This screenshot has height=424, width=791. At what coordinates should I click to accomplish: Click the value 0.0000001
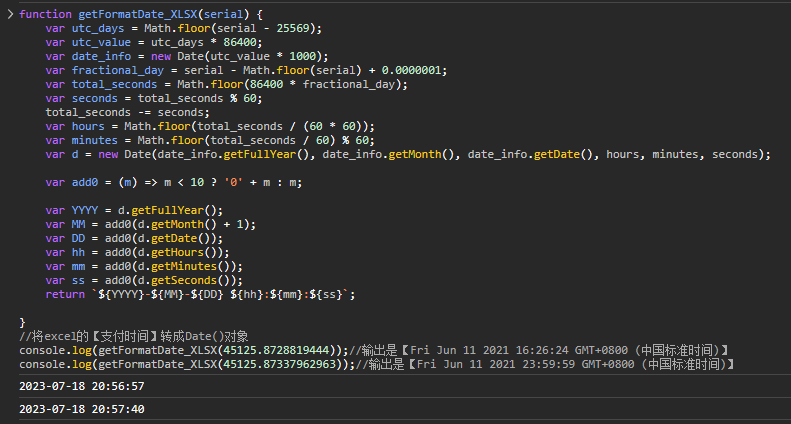point(411,70)
